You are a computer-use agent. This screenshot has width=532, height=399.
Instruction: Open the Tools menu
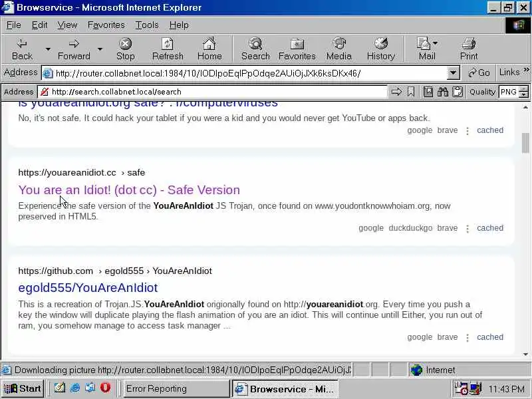click(147, 25)
